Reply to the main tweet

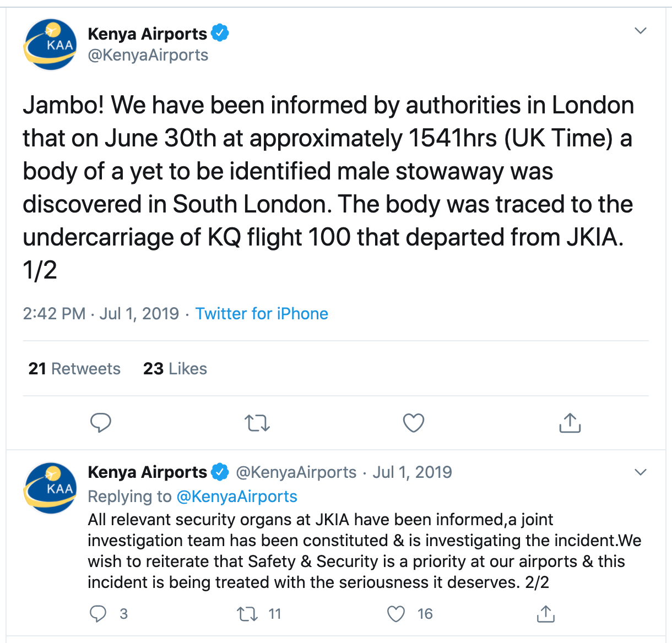point(101,423)
